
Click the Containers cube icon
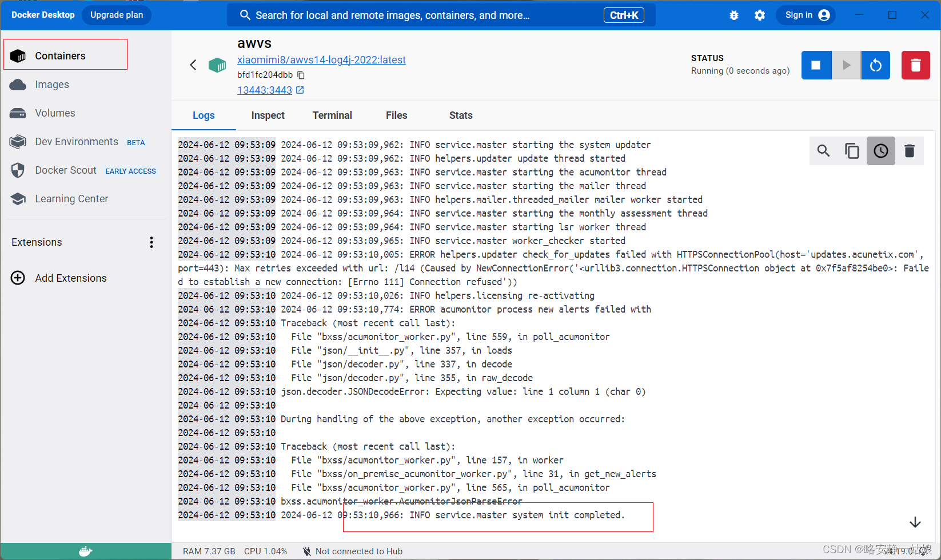[18, 56]
